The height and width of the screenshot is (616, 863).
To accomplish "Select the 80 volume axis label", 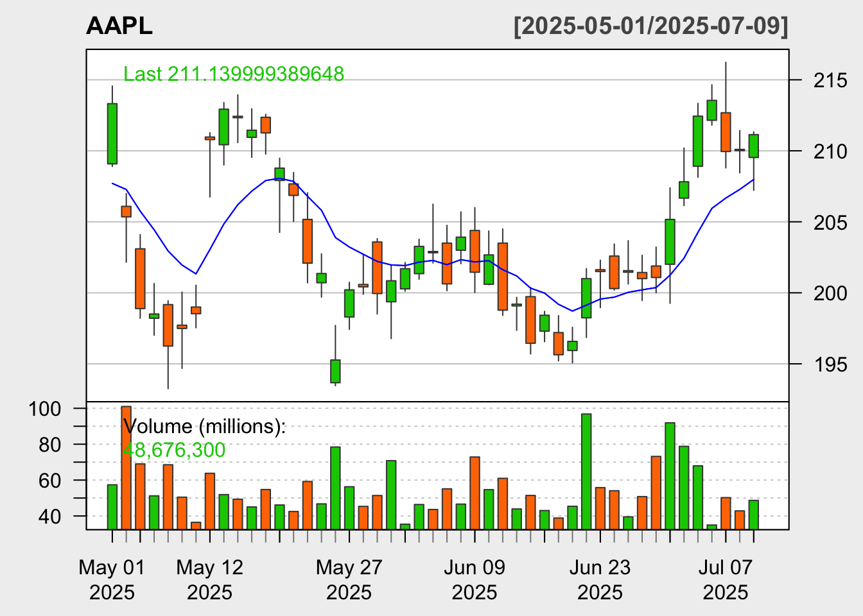I will [x=50, y=445].
